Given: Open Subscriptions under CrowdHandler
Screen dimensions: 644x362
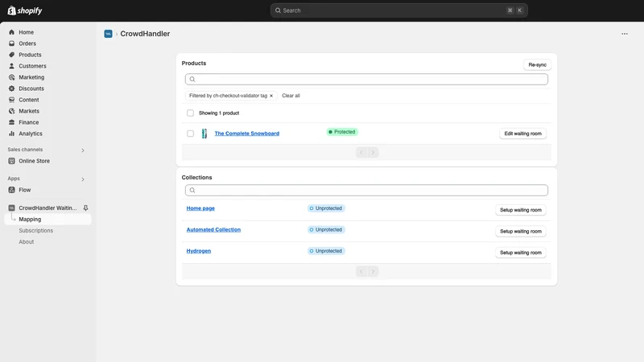Looking at the screenshot, I should point(35,230).
